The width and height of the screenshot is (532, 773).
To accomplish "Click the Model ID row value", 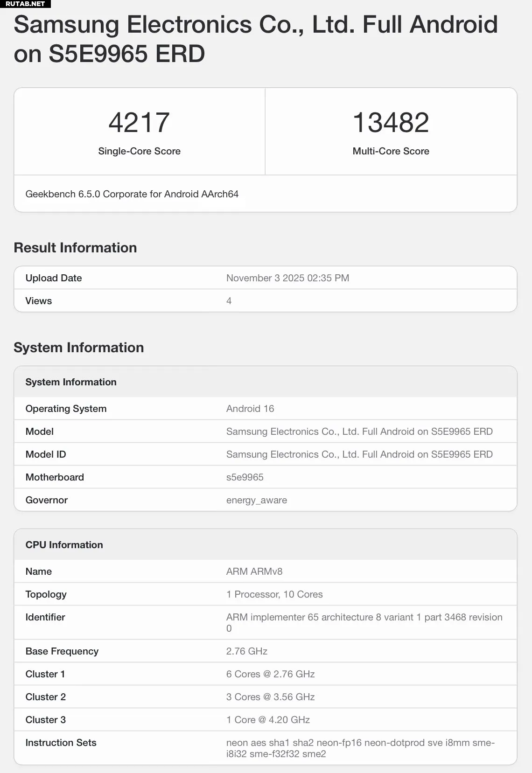I will [x=359, y=454].
